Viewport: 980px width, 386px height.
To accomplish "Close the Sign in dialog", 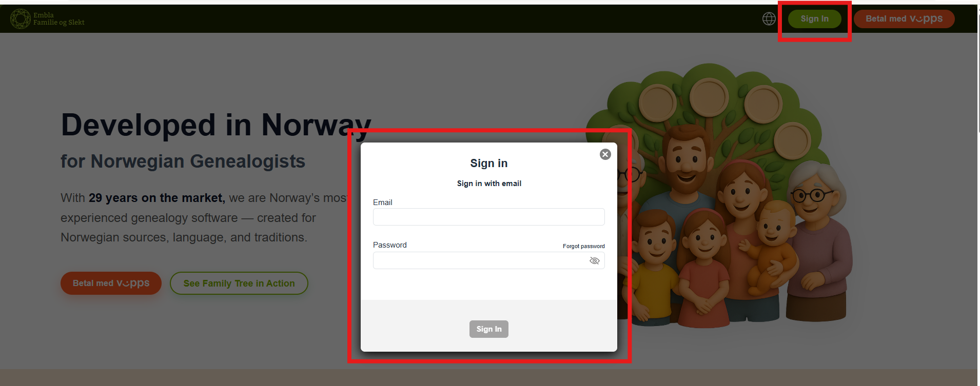I will (605, 154).
